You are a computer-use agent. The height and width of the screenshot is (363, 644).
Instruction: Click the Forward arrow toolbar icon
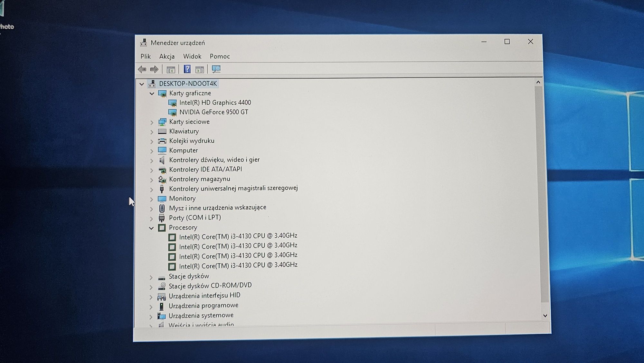154,69
